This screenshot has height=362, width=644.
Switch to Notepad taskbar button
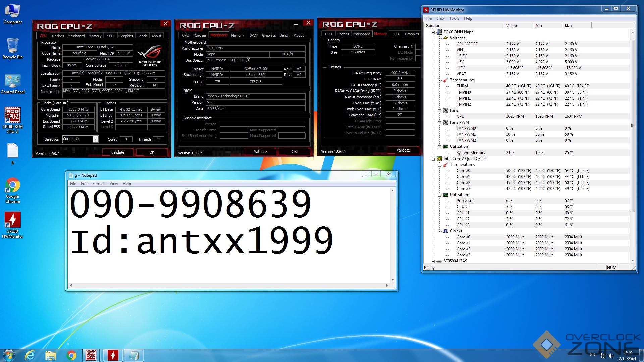pos(133,355)
